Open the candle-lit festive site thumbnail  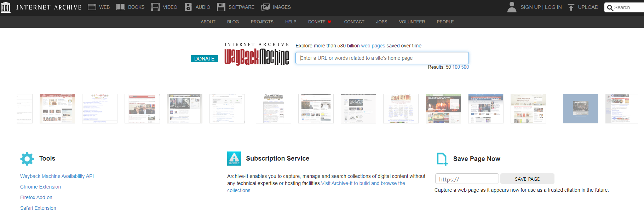443,109
